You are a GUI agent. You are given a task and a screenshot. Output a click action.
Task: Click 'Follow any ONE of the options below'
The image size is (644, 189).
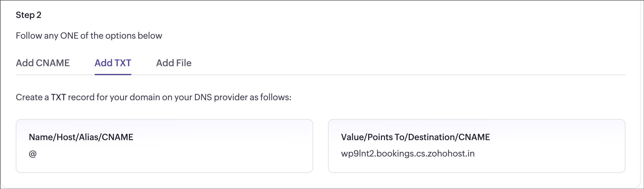(89, 36)
